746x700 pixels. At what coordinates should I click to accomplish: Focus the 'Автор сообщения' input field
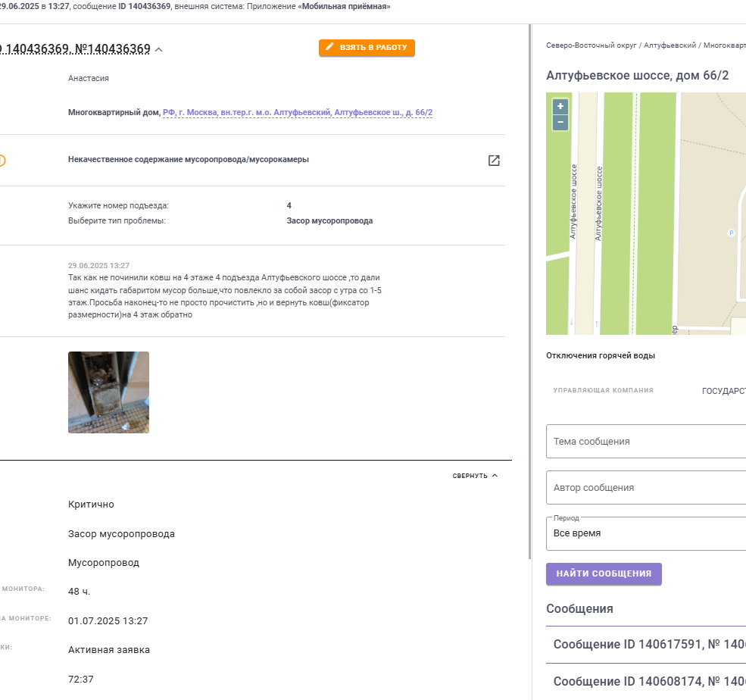click(646, 487)
